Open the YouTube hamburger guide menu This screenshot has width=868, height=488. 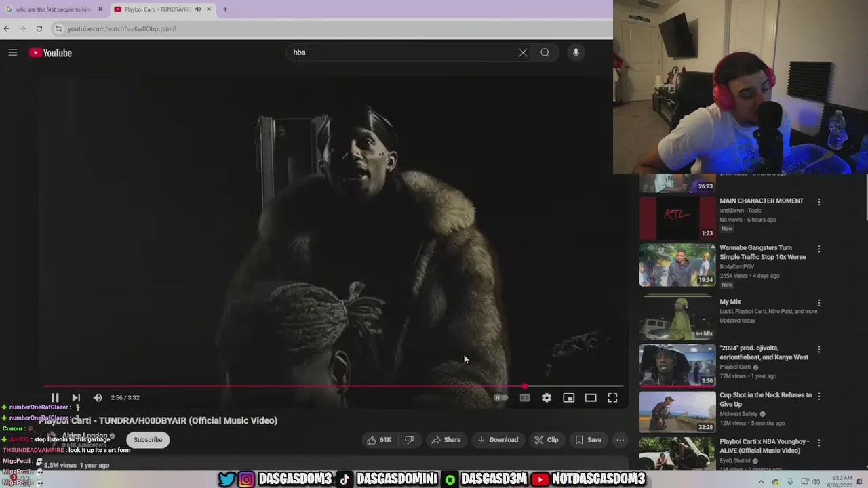[12, 52]
